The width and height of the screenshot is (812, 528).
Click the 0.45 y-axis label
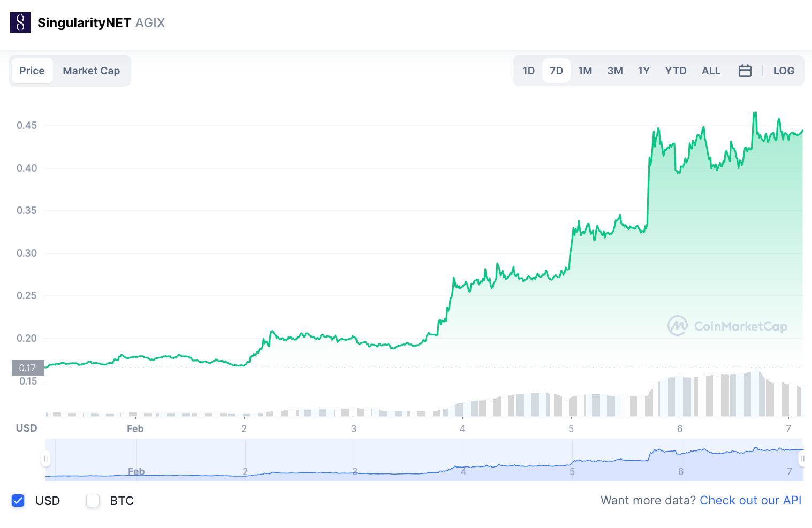pos(27,125)
